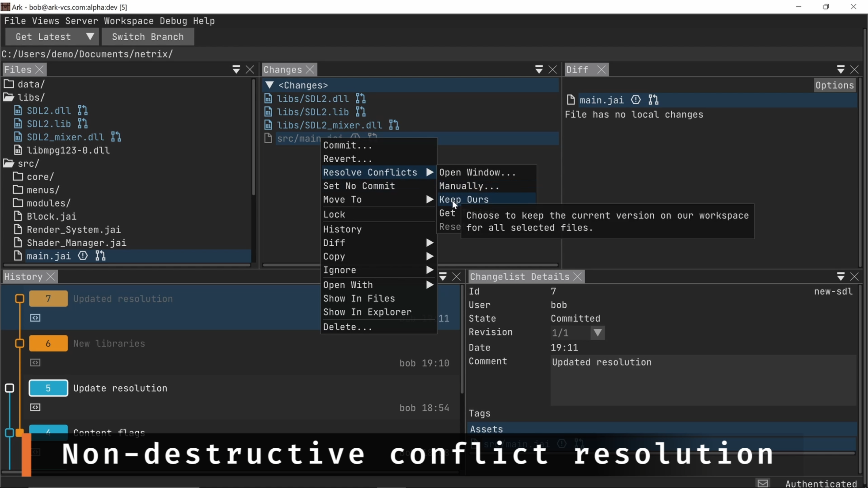The image size is (868, 488).
Task: Click the Options button in the Diff panel
Action: pyautogui.click(x=834, y=85)
